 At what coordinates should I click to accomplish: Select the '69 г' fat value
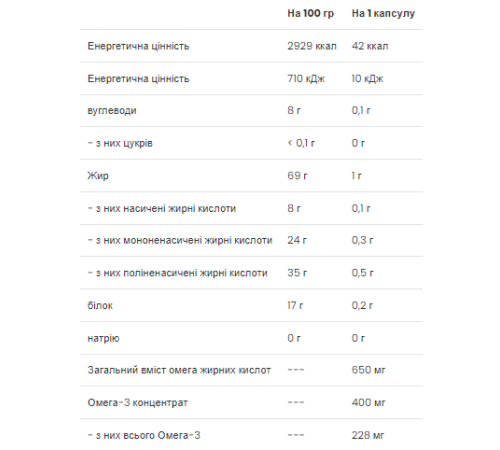point(297,176)
